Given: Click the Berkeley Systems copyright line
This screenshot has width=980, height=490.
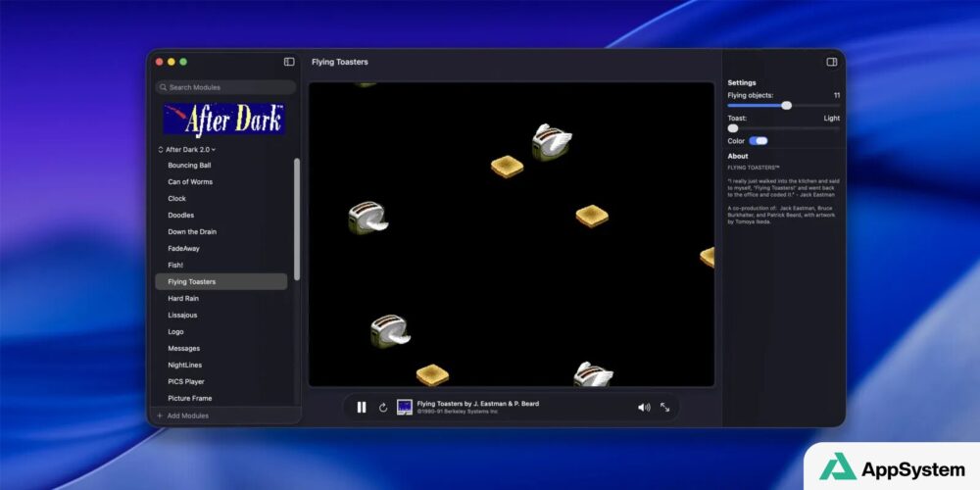Looking at the screenshot, I should [x=458, y=412].
